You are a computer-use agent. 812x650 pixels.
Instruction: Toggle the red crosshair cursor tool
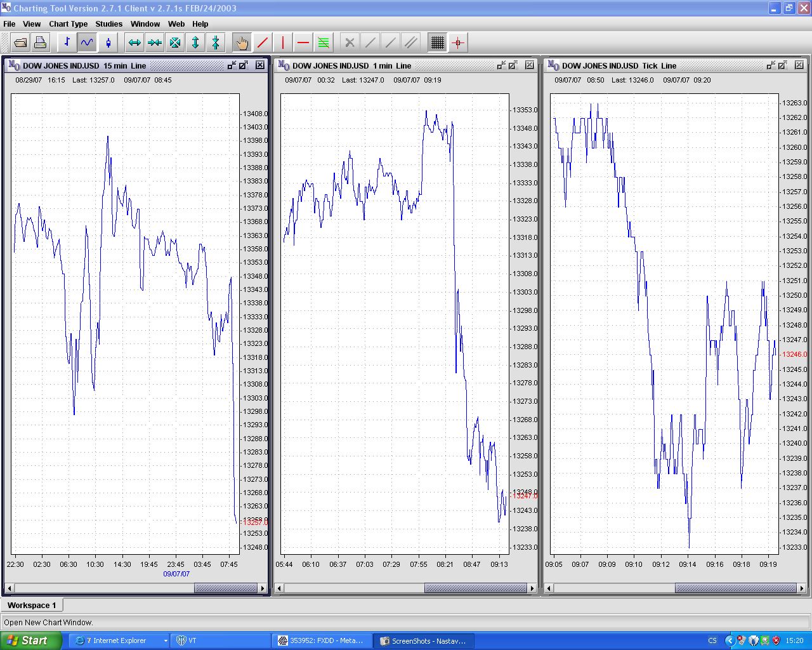coord(458,43)
